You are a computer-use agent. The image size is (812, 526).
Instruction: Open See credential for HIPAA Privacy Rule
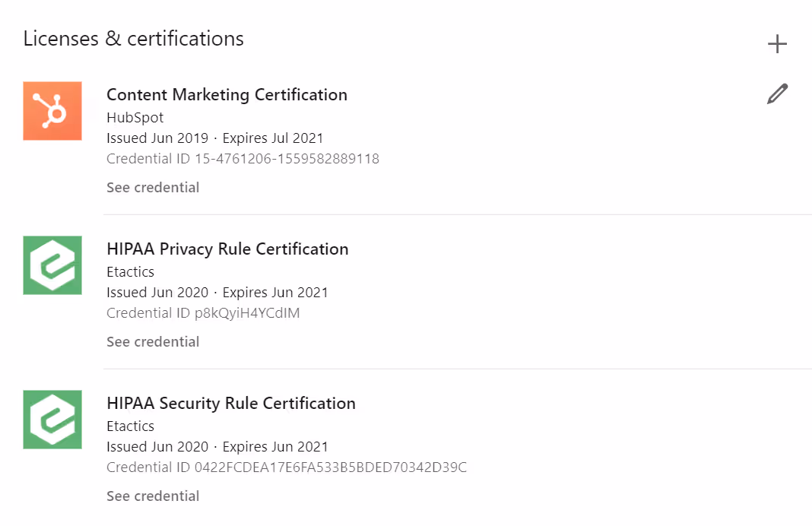(x=153, y=342)
